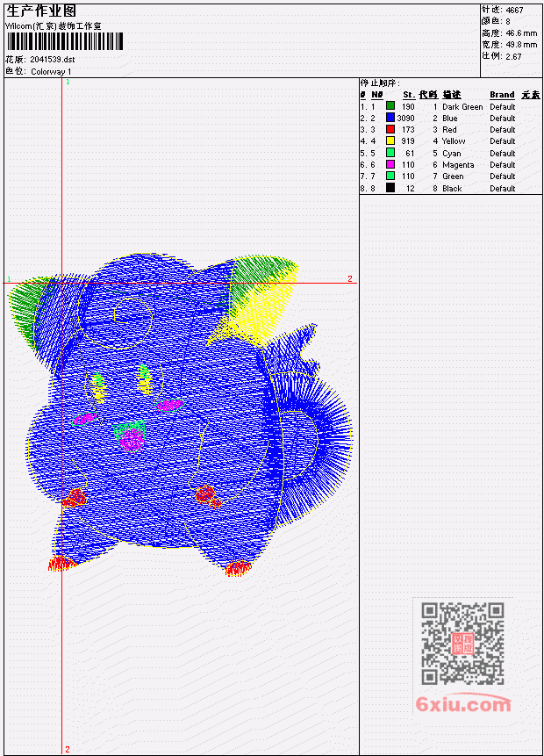Select the scale value 2.67
The height and width of the screenshot is (756, 544).
tap(513, 56)
